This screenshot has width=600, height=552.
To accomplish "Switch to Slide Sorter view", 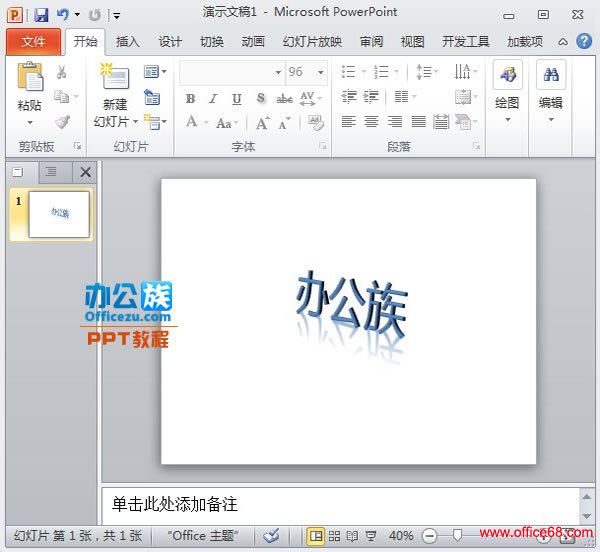I will [334, 536].
